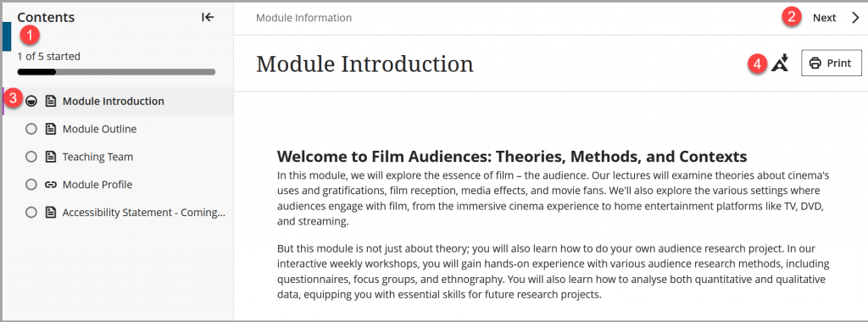This screenshot has height=322, width=868.
Task: Click the printer icon in Print button
Action: click(x=815, y=63)
